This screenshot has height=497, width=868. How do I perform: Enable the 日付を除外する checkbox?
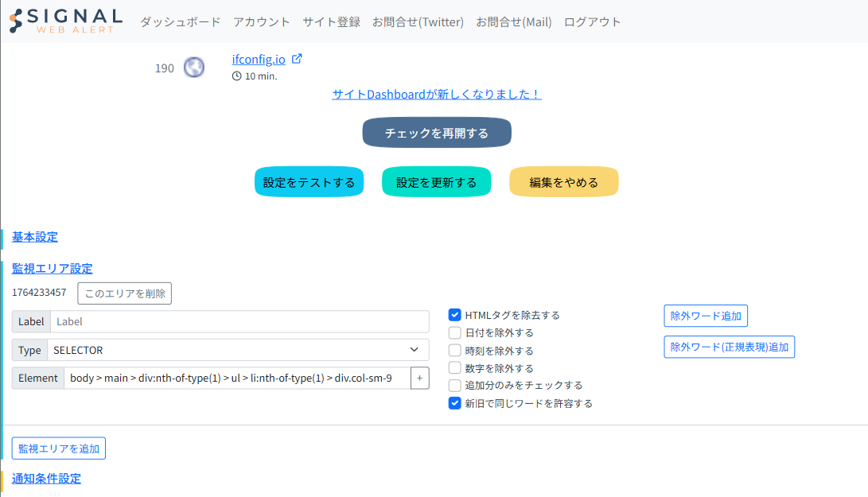455,332
